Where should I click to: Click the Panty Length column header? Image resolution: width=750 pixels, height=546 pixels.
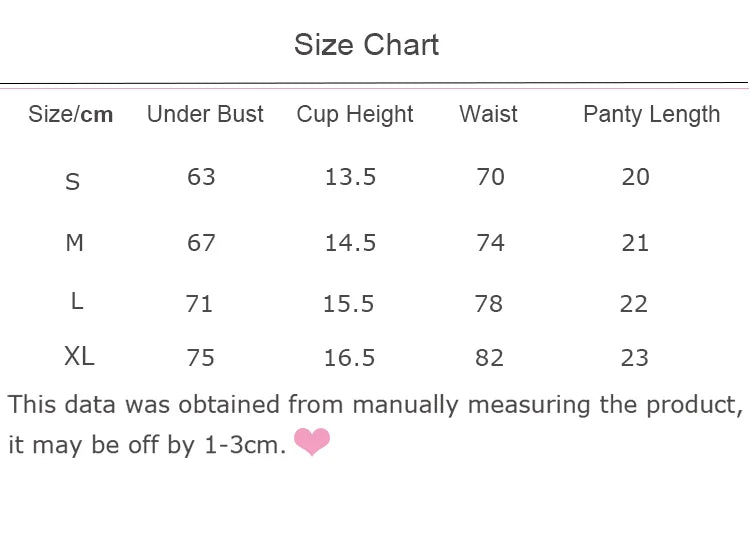(651, 114)
